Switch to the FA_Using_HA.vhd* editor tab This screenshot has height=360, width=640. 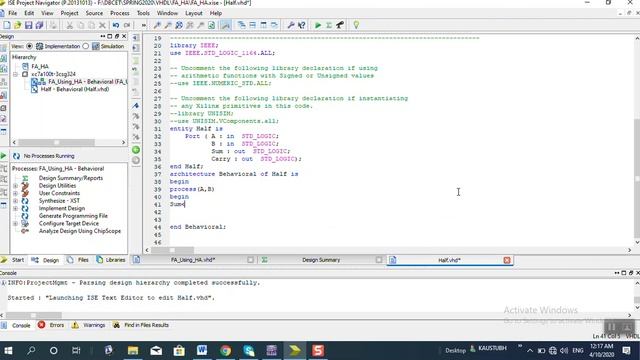[193, 260]
